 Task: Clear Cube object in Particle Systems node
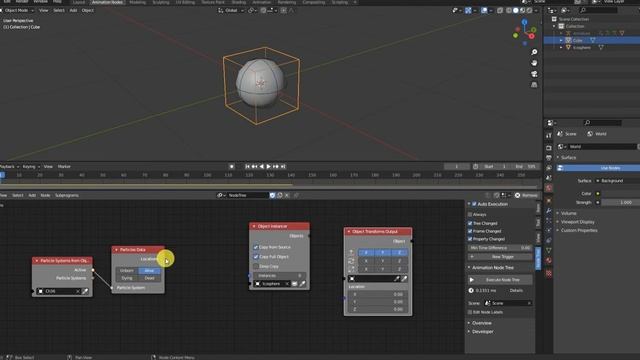[78, 291]
